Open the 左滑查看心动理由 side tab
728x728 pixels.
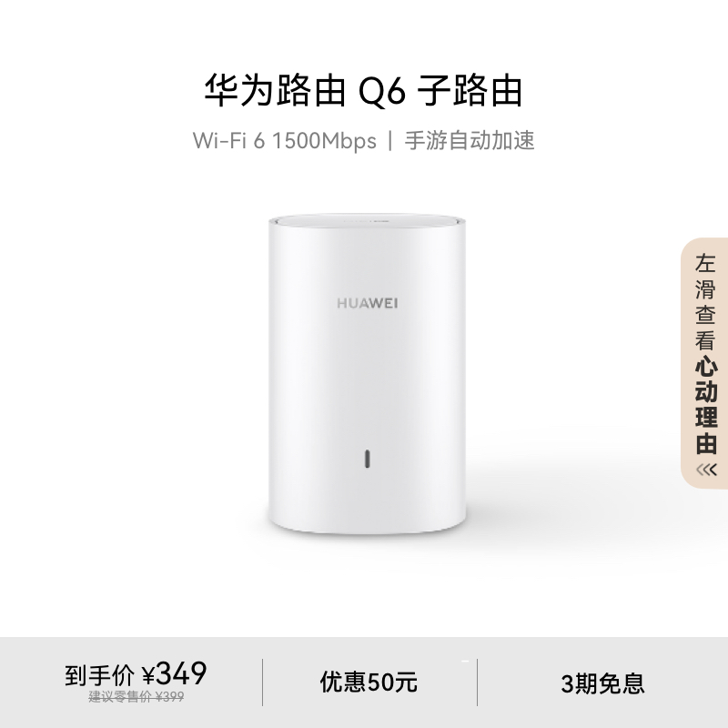(x=704, y=363)
